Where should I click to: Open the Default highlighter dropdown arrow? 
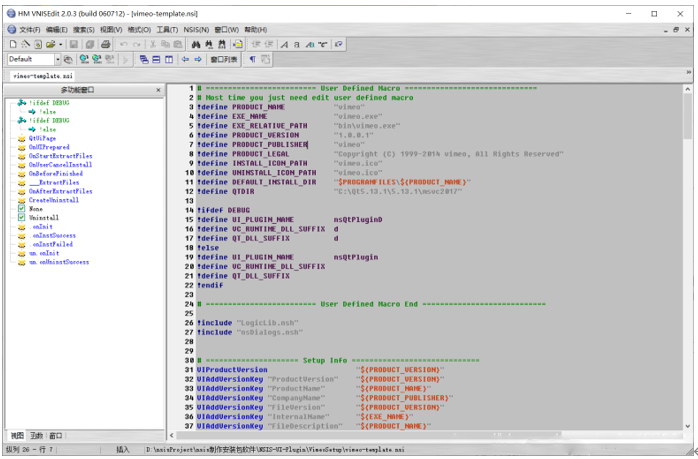point(57,59)
